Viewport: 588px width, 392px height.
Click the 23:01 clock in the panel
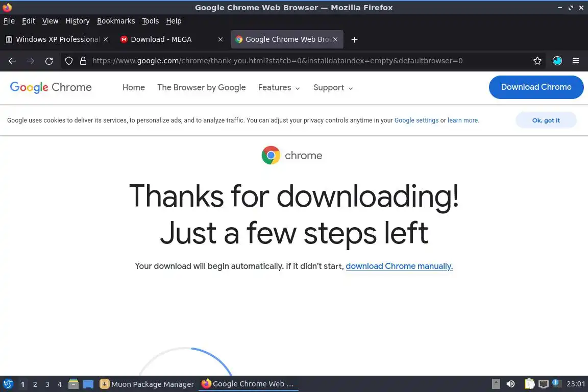tap(576, 384)
